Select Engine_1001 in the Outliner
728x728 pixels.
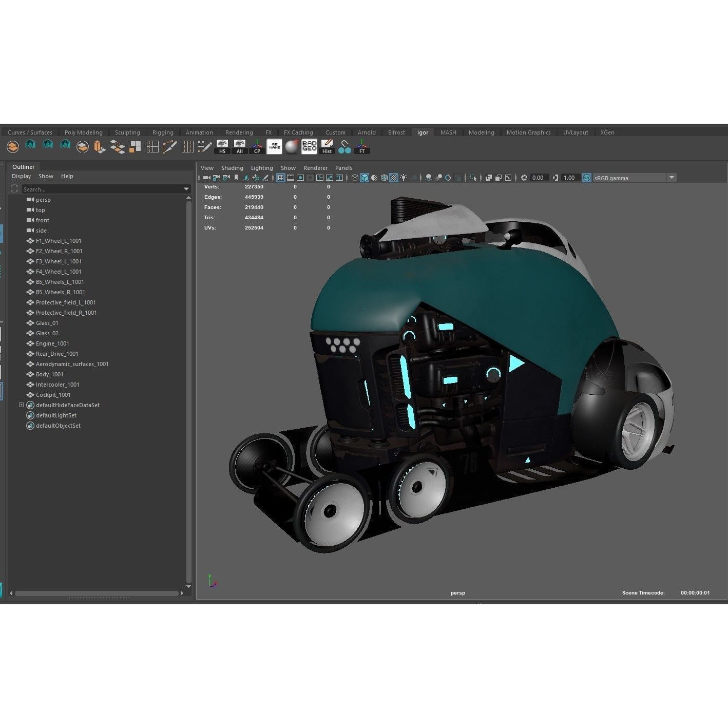pos(52,343)
